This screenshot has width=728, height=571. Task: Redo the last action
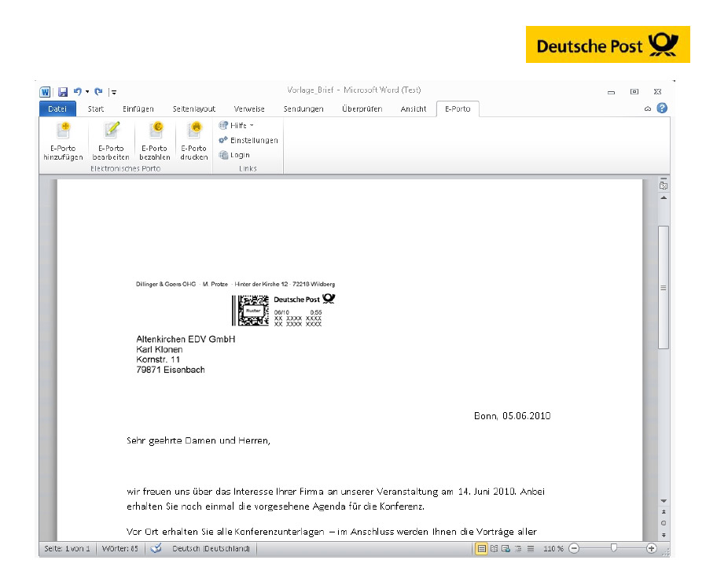pyautogui.click(x=98, y=92)
